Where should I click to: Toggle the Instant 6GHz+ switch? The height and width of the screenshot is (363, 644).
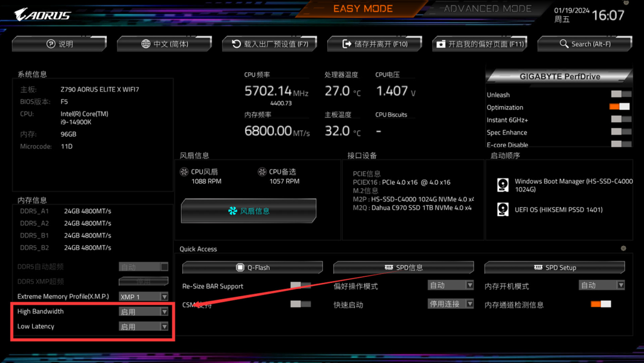click(x=621, y=119)
